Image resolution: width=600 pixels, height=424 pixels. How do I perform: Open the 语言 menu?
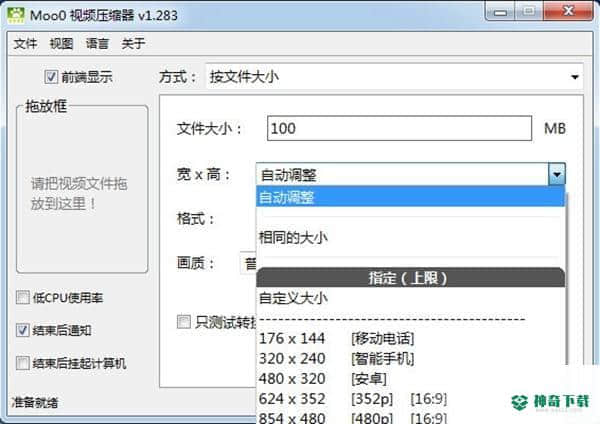pos(97,43)
